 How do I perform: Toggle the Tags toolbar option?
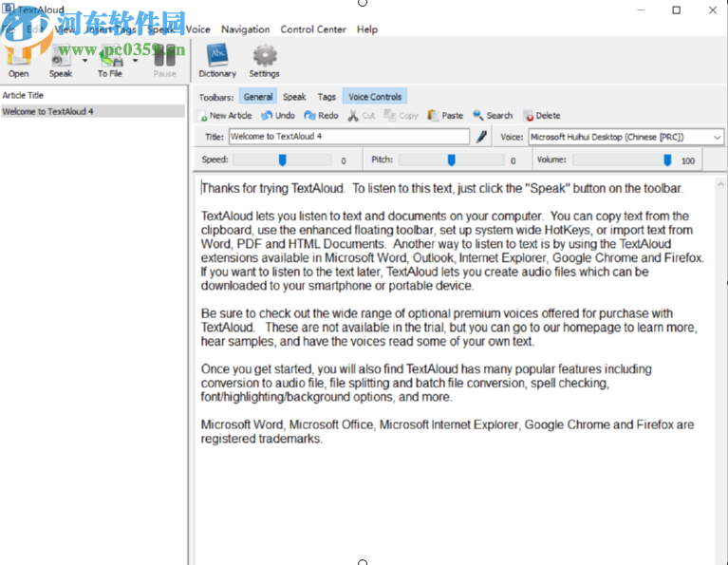(327, 97)
